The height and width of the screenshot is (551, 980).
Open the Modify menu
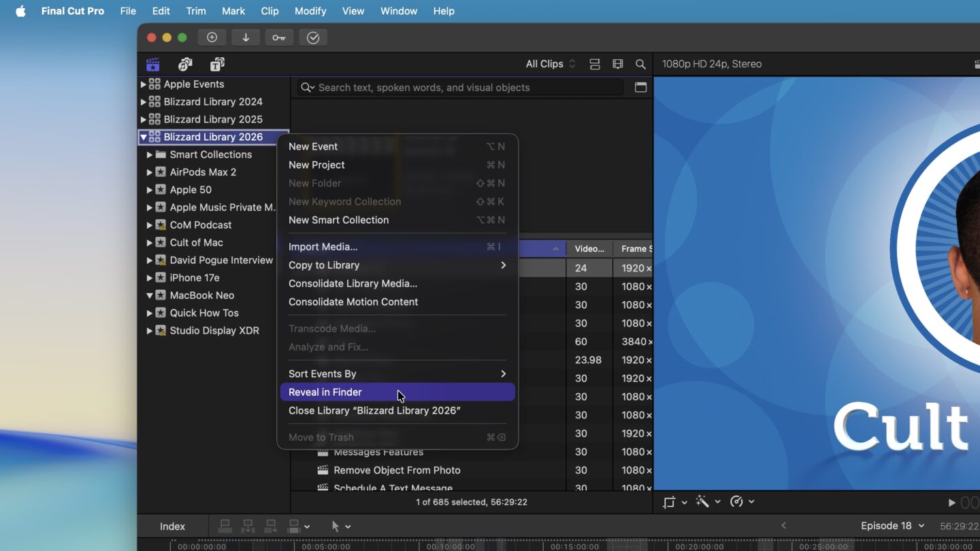click(x=310, y=11)
